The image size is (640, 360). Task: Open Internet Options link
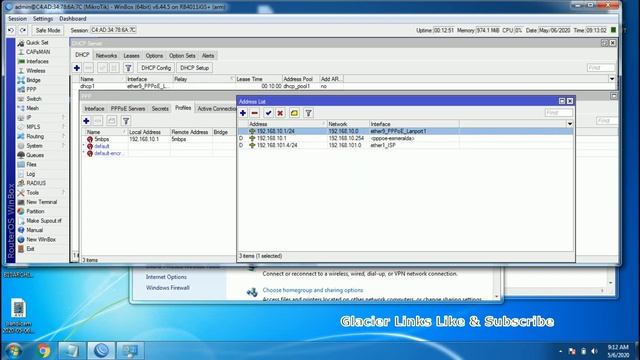pos(166,277)
